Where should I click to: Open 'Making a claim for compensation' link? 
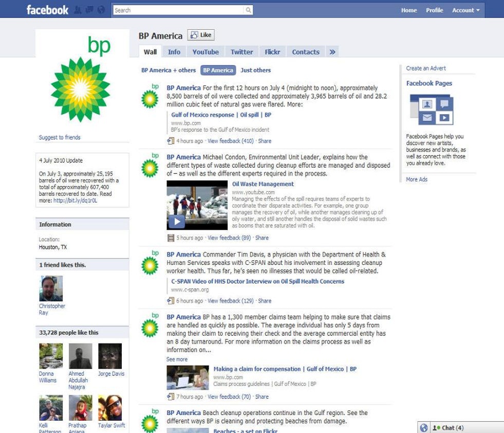[285, 369]
